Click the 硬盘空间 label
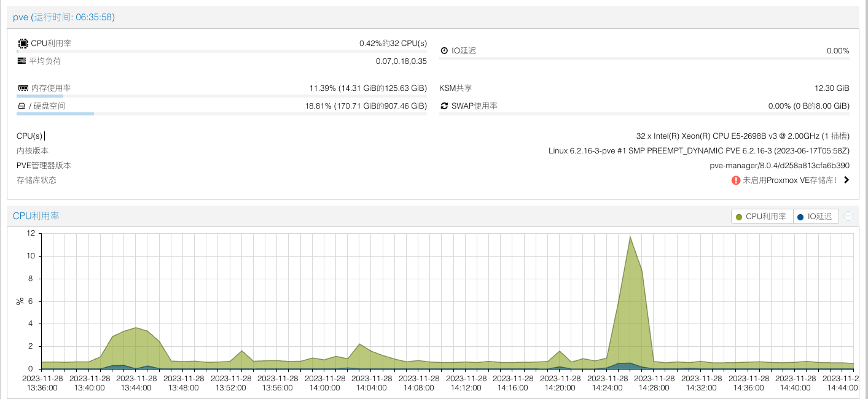Screen dimensions: 868x399 coord(49,106)
